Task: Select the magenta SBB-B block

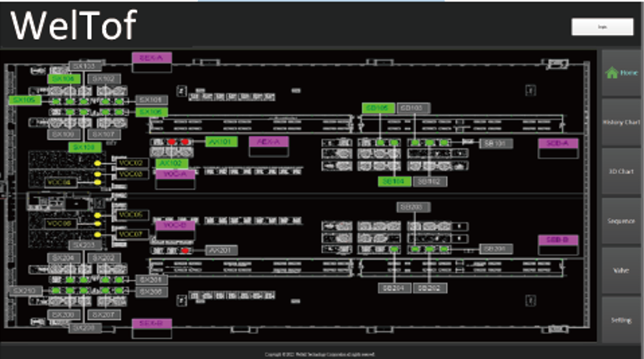Action: tap(557, 240)
